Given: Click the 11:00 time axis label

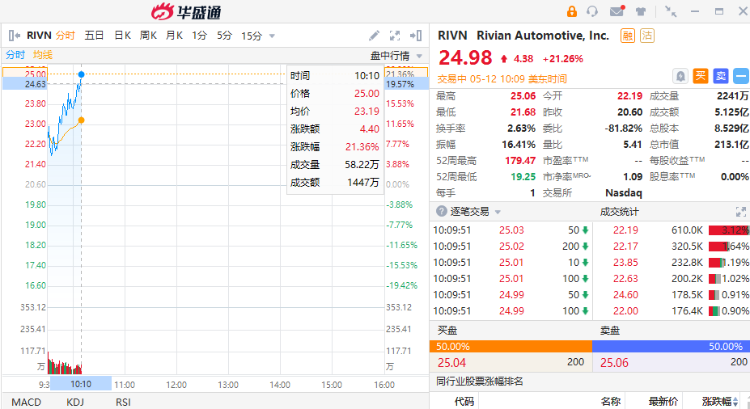Looking at the screenshot, I should (124, 385).
